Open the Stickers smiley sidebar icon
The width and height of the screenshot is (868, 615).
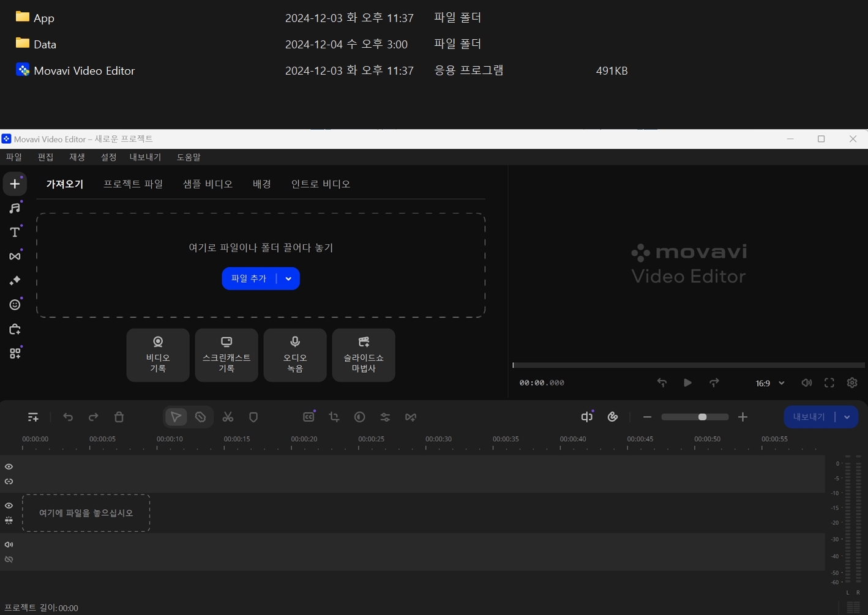(x=15, y=305)
